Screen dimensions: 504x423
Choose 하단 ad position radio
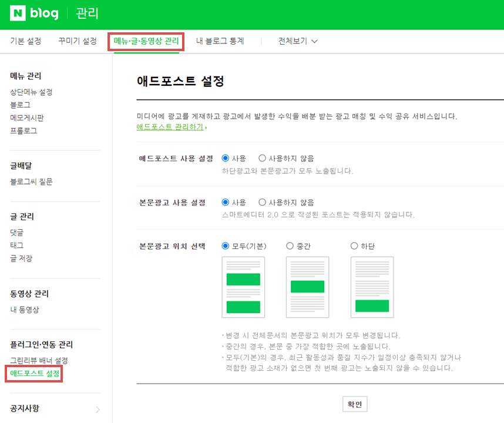tap(354, 246)
